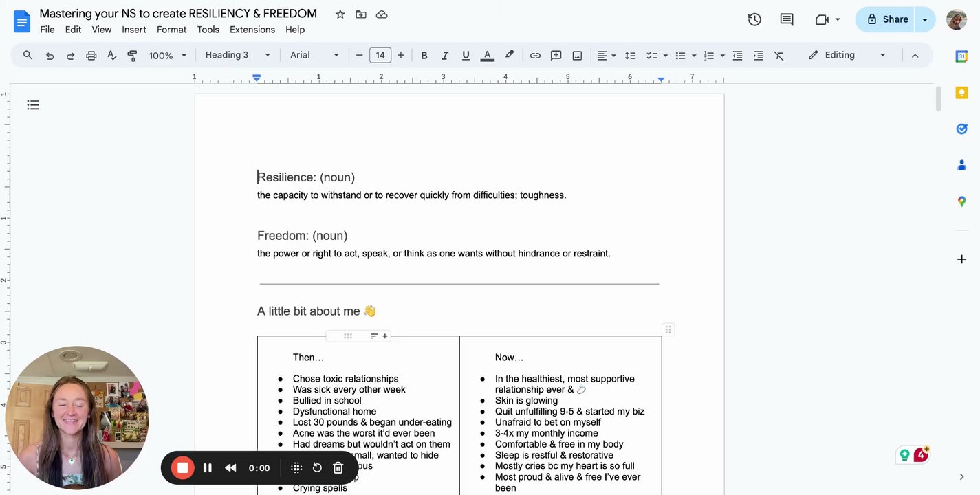
Task: Click the Share button
Action: pos(886,19)
